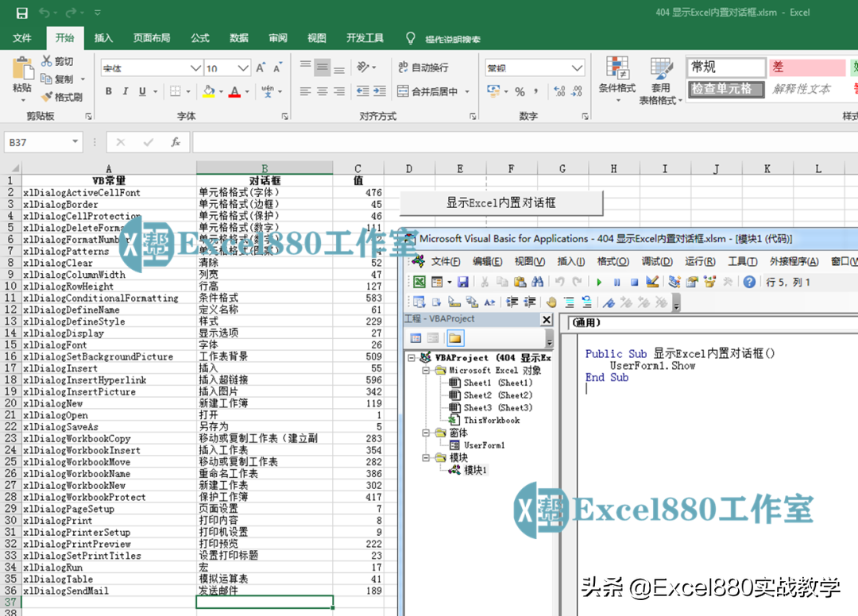The height and width of the screenshot is (616, 858).
Task: Click the Reset stop icon in VBA toolbar
Action: 634,282
